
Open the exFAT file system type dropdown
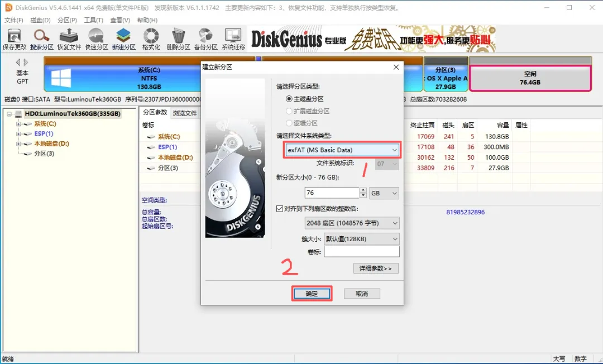(x=342, y=150)
